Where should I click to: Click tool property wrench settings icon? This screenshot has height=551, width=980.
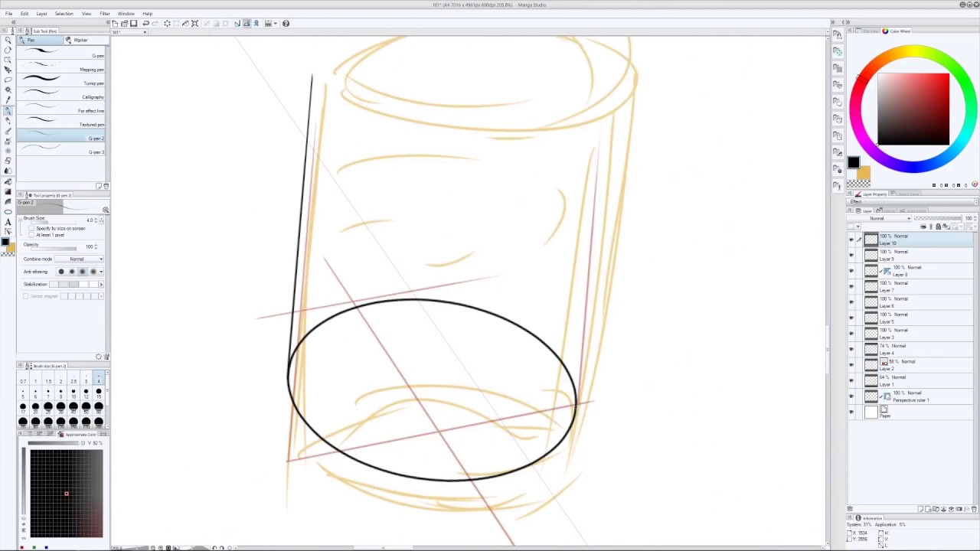coord(106,357)
